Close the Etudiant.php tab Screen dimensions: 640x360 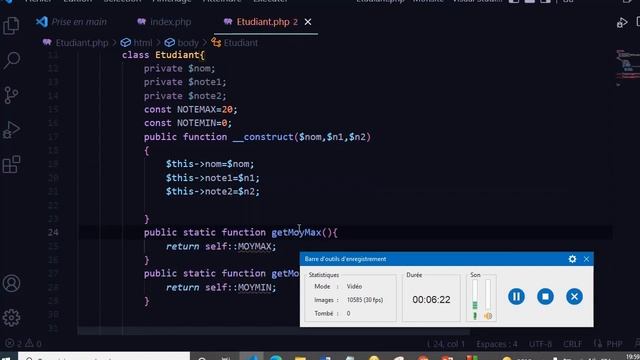[x=308, y=22]
